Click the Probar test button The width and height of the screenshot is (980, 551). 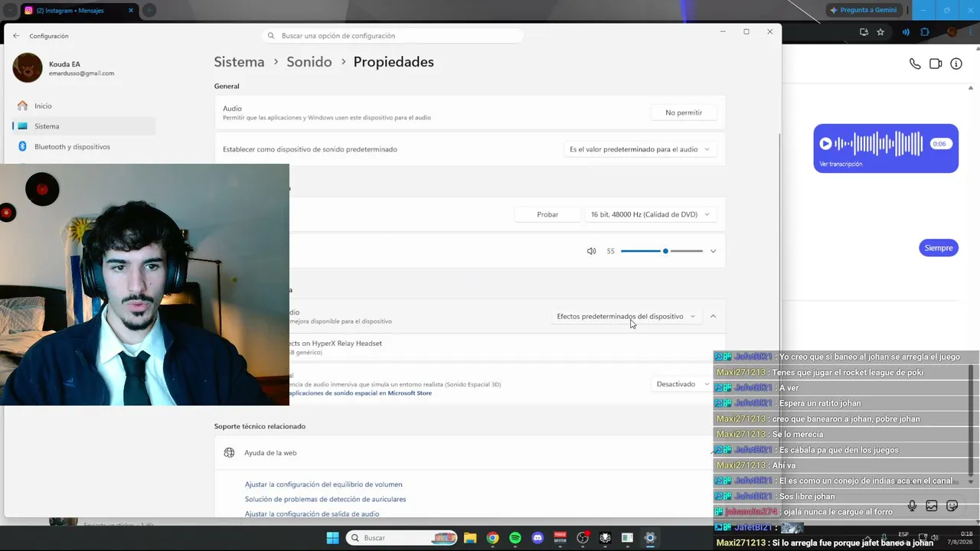pos(547,214)
